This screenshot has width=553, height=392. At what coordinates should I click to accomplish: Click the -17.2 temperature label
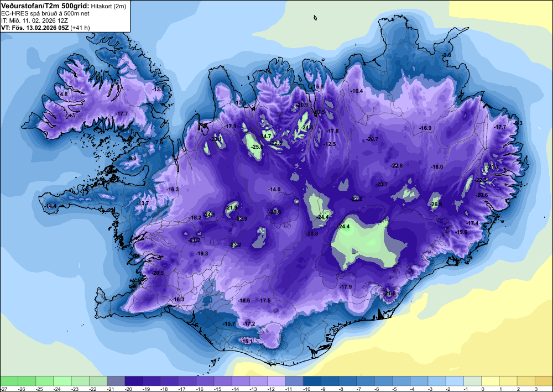[x=249, y=323]
